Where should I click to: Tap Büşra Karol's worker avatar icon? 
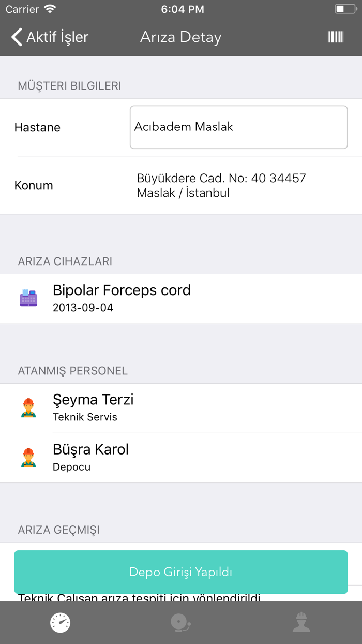point(28,457)
